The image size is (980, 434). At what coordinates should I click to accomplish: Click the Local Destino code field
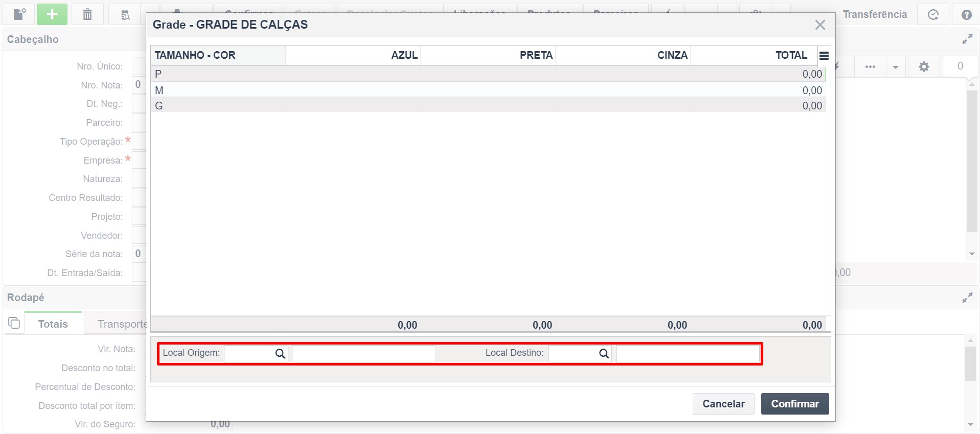click(573, 353)
